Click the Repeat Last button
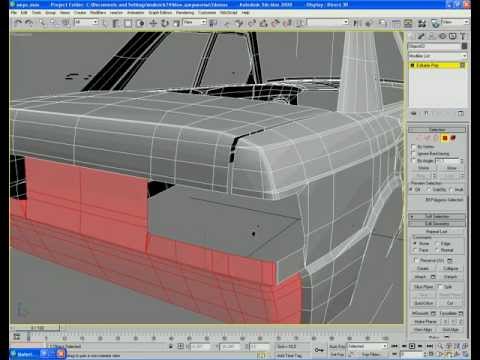The image size is (480, 360). 437,231
